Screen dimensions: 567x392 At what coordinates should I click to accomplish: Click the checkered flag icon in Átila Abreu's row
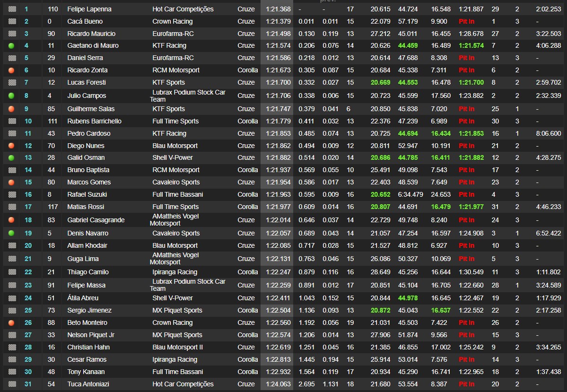[12, 298]
